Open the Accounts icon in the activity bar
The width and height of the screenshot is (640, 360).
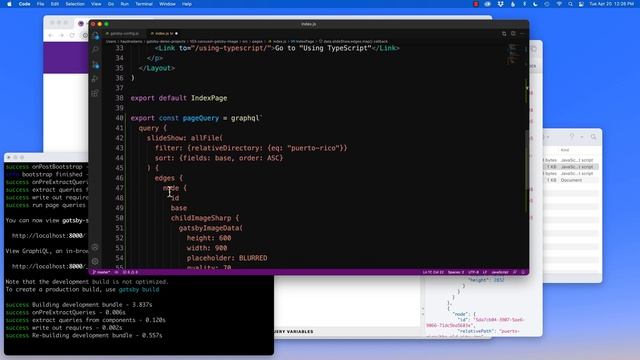pos(95,247)
